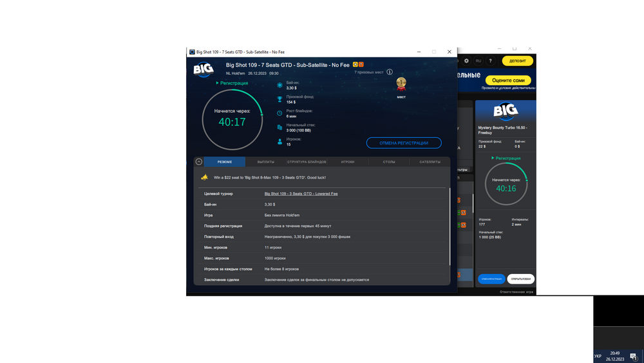Switch to the Выплаты tab

tap(265, 162)
